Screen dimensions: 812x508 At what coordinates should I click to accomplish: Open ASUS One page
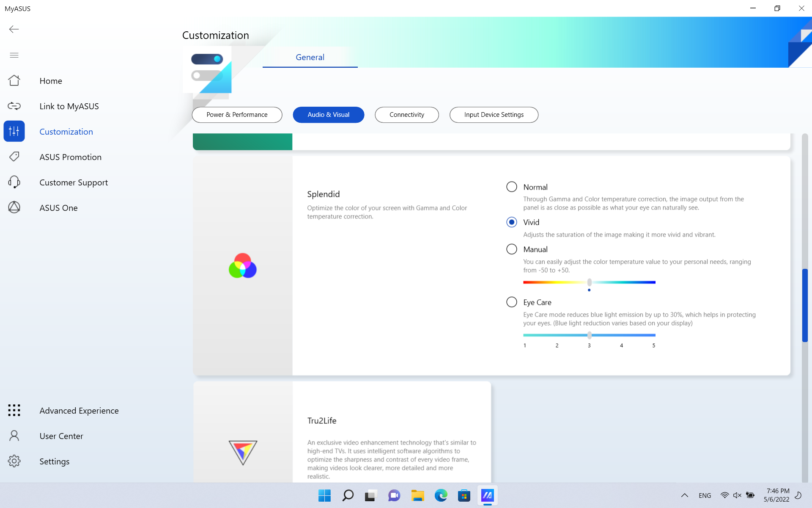(x=58, y=208)
